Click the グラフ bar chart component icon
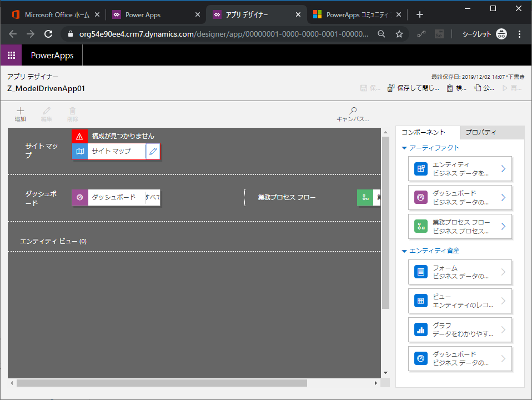Viewport: 532px width, 400px height. click(x=421, y=329)
